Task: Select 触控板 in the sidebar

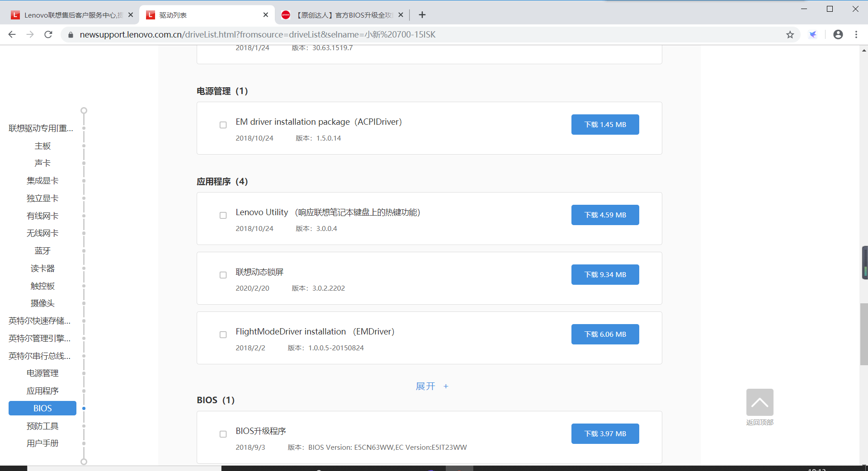Action: (x=42, y=286)
